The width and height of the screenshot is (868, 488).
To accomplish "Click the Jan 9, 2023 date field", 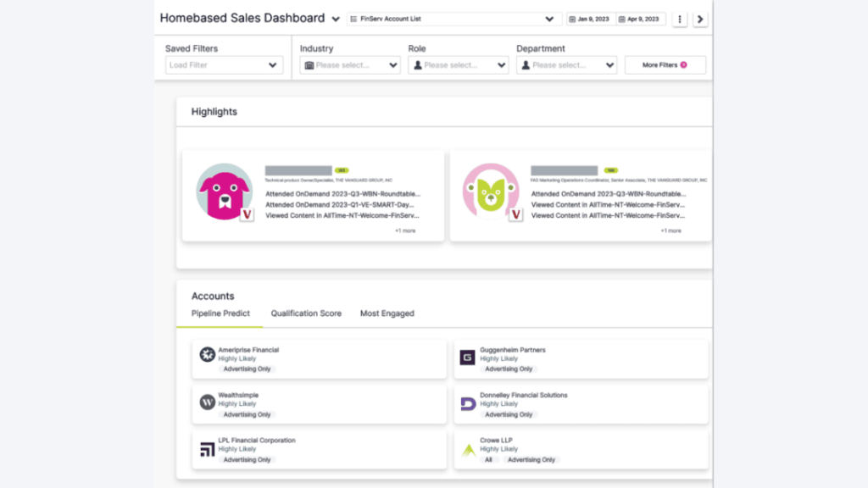I will (591, 18).
